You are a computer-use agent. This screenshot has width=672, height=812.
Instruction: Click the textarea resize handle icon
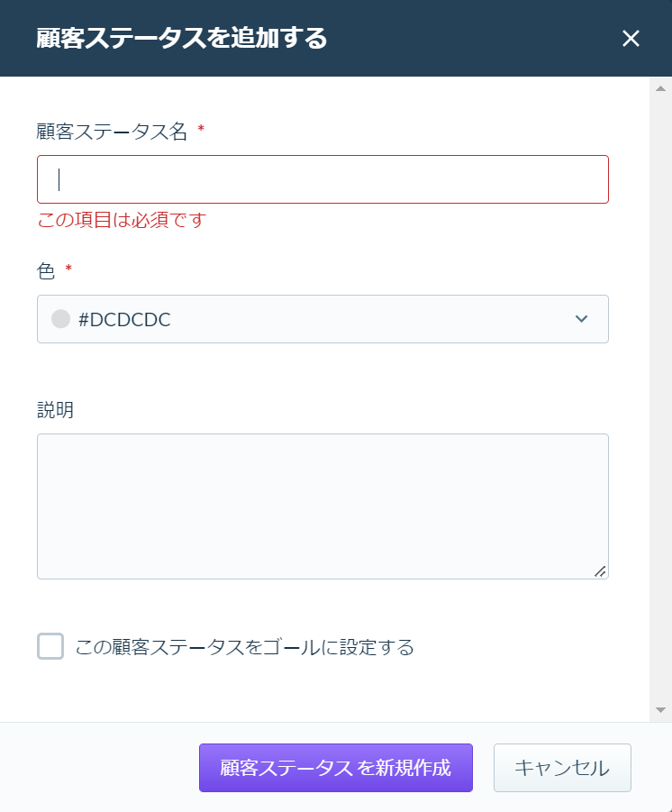coord(600,571)
